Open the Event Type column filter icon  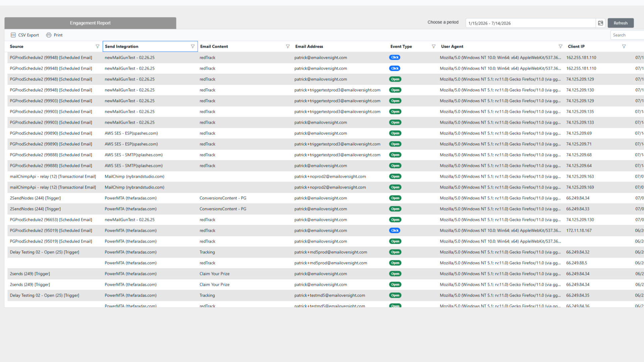coord(434,46)
